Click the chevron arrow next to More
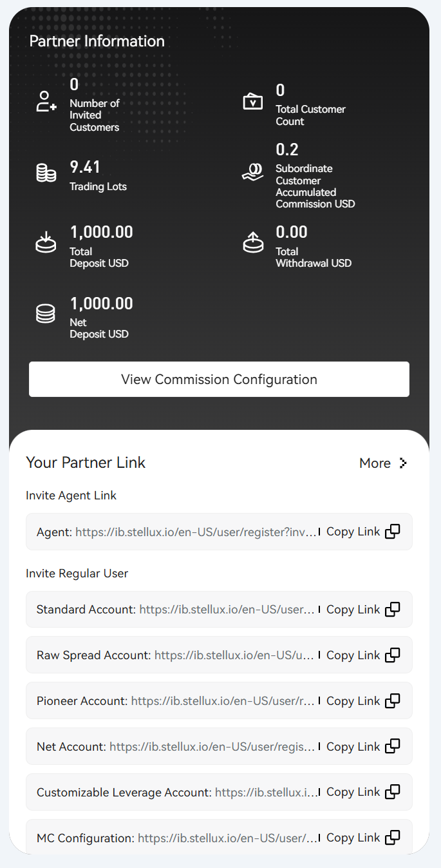This screenshot has width=441, height=868. [403, 463]
